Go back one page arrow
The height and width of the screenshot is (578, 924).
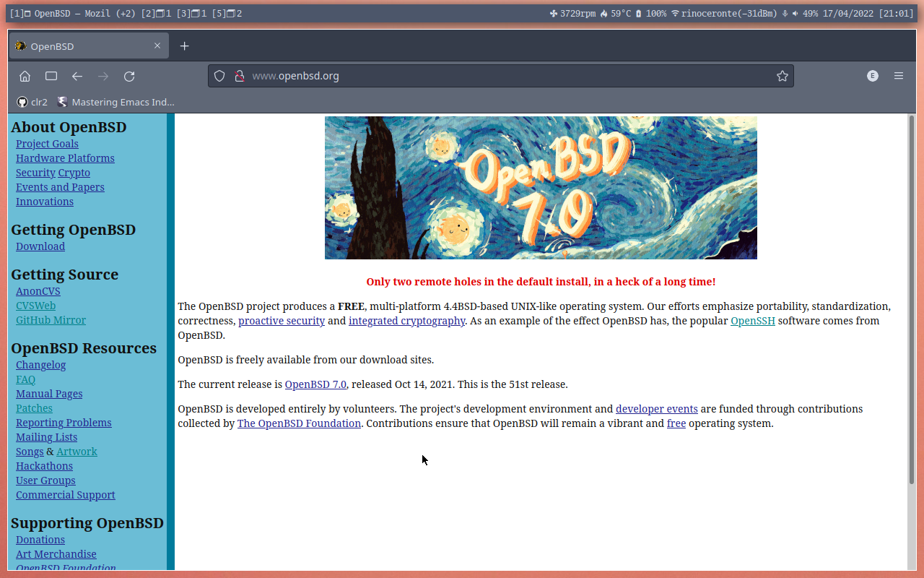(x=77, y=76)
